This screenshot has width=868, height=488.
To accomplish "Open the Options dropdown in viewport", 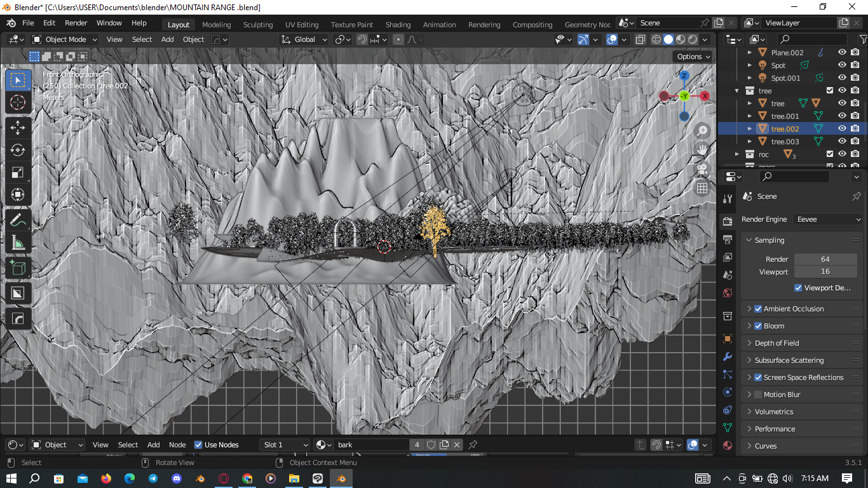I will (693, 57).
